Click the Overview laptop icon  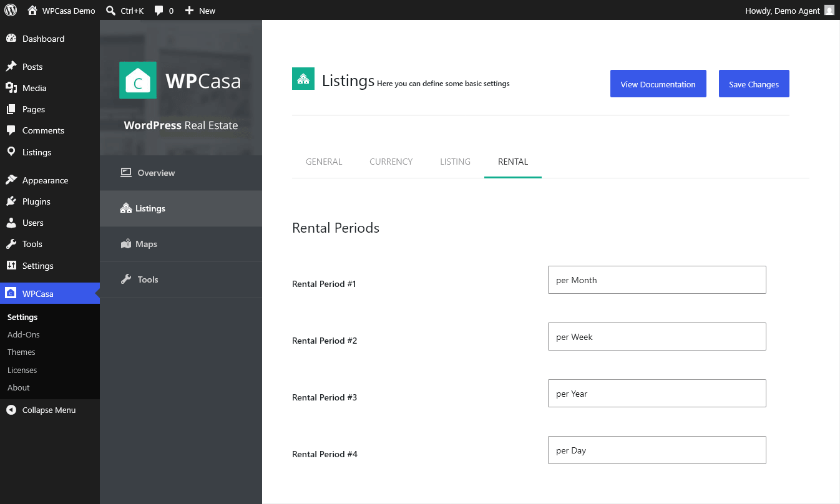(126, 173)
